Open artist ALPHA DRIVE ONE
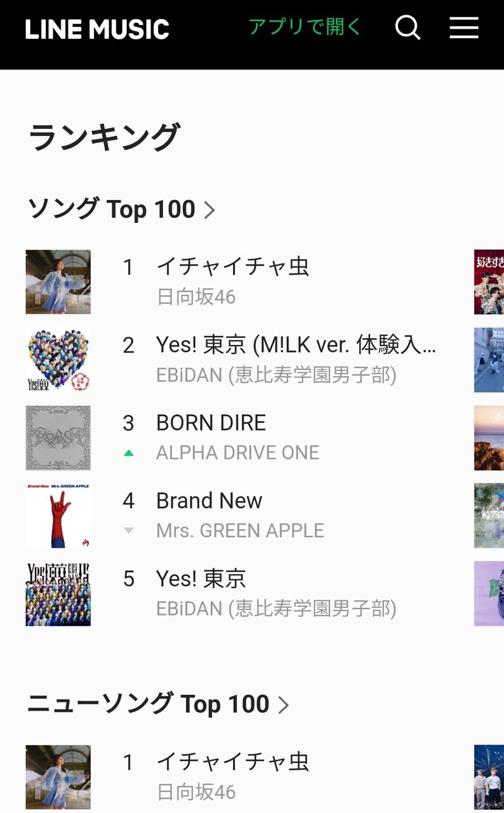Screen dimensions: 504x813 click(x=238, y=452)
